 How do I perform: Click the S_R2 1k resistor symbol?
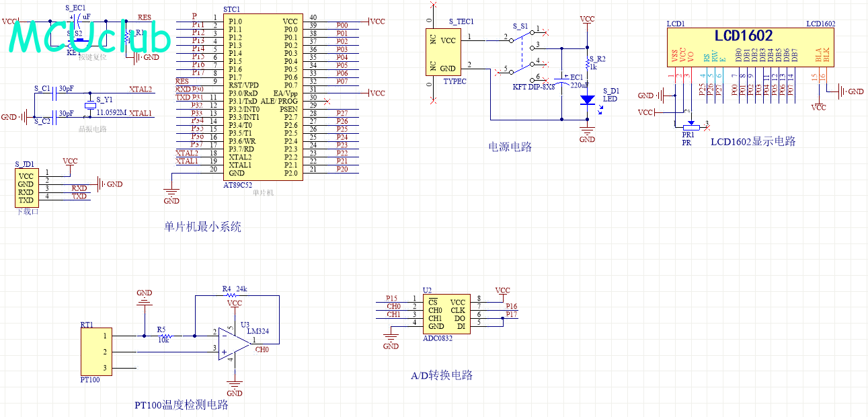pos(588,64)
